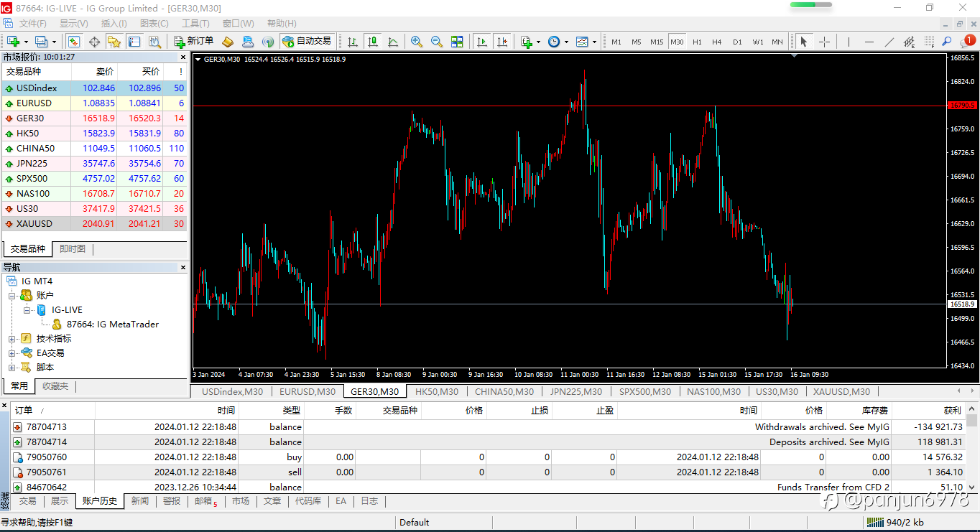Screen dimensions: 980x532
Task: Launch MetaEditor via the golden book icon
Action: click(x=228, y=42)
